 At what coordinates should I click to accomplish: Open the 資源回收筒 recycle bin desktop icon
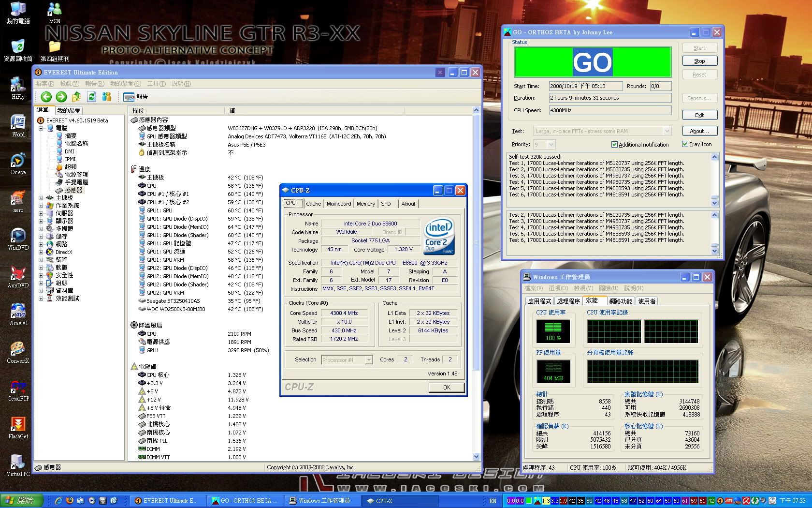(18, 50)
